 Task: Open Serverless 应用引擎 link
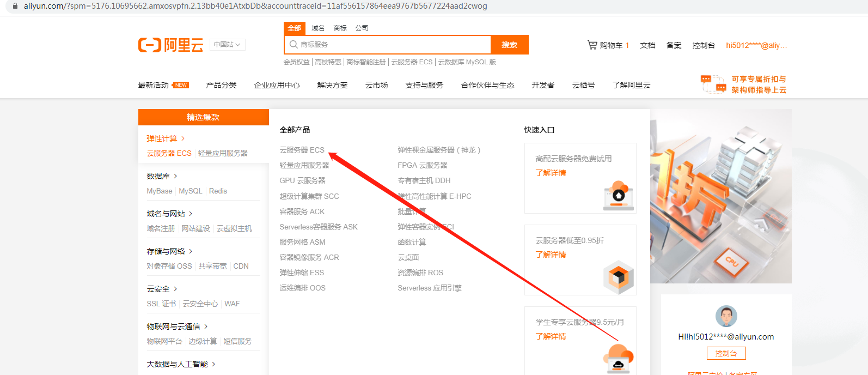(430, 288)
